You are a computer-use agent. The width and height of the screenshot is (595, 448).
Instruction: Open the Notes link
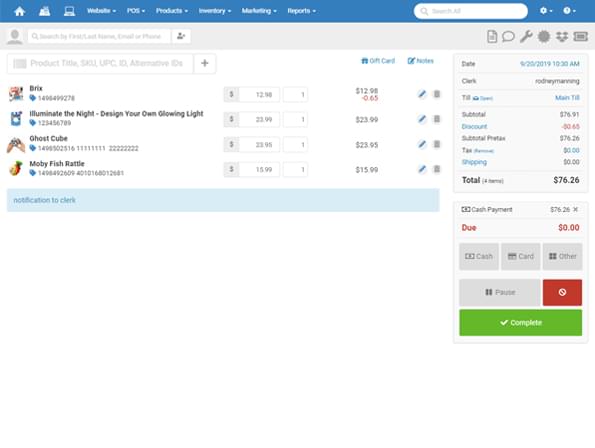click(x=420, y=61)
